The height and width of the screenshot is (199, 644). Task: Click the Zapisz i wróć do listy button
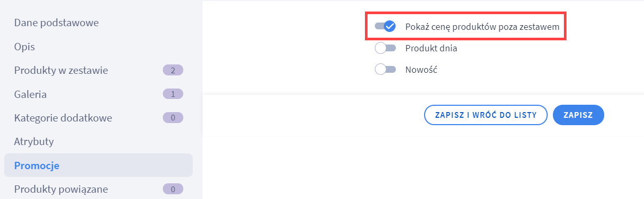click(485, 115)
